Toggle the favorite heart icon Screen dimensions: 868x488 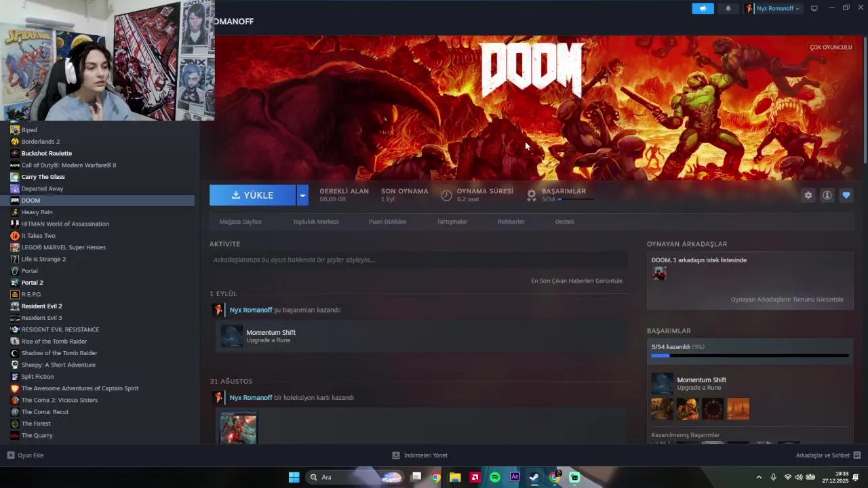pyautogui.click(x=846, y=195)
